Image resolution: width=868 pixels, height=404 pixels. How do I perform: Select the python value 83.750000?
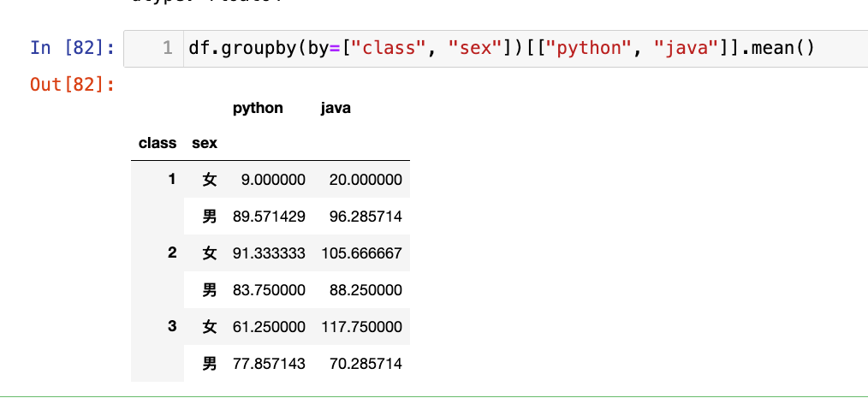(x=269, y=291)
